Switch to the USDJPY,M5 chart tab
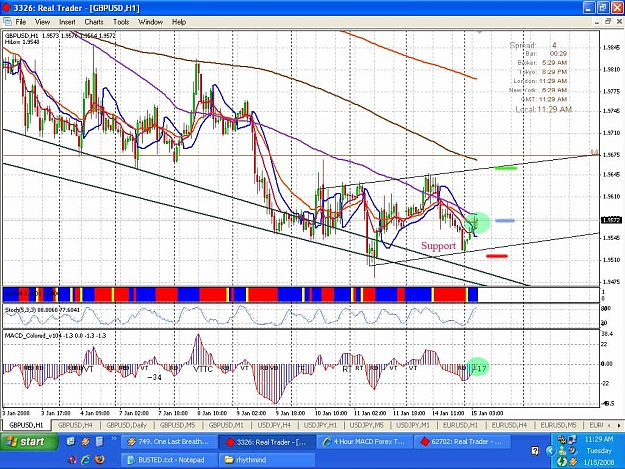 click(366, 425)
